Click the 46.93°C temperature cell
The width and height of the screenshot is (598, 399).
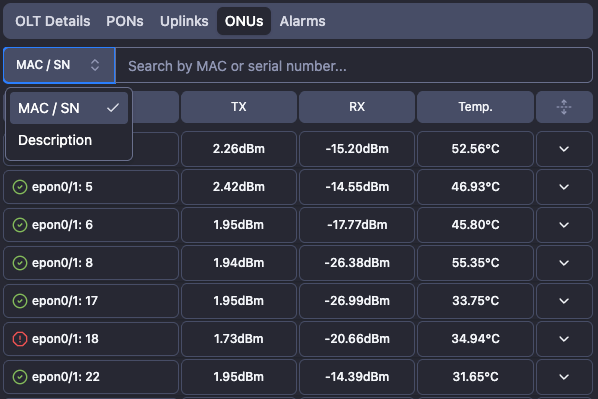pyautogui.click(x=475, y=187)
